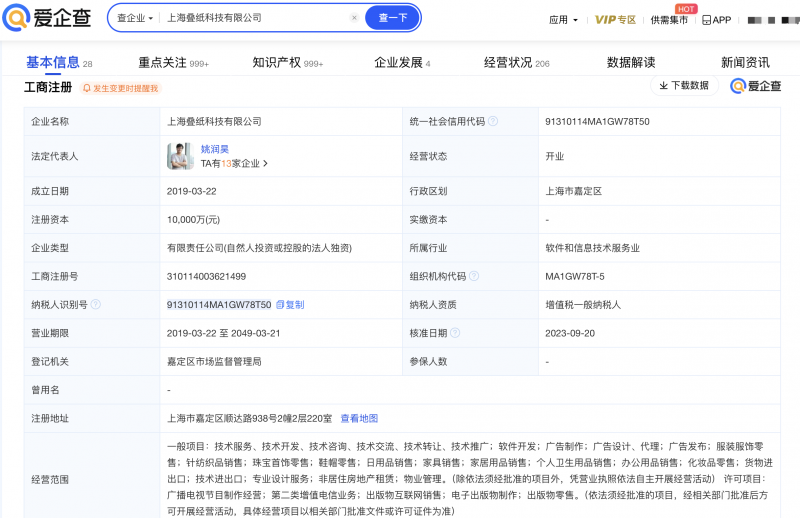The image size is (800, 518).
Task: Click the APP phone icon in header
Action: (707, 20)
